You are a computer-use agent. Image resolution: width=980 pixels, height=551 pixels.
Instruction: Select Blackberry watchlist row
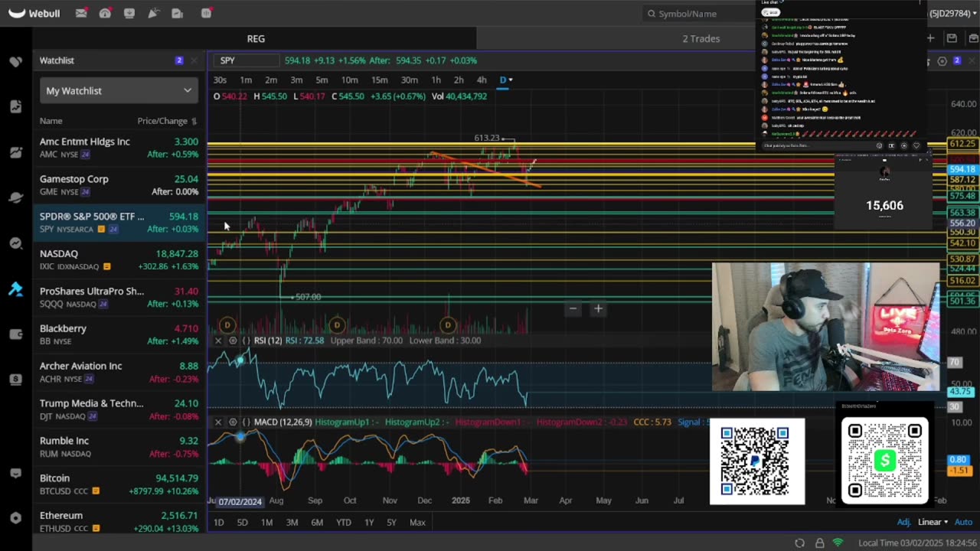[x=119, y=334]
